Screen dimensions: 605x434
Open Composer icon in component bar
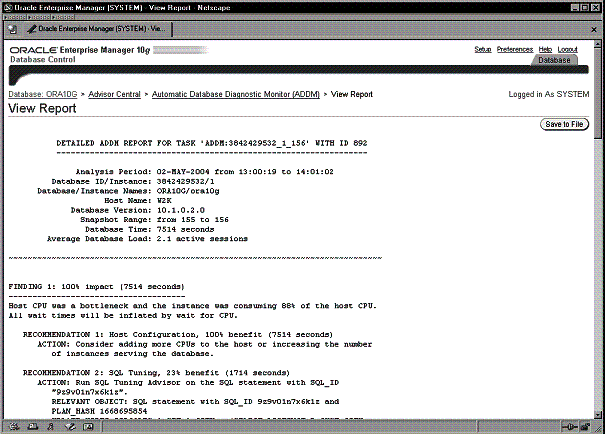tap(70, 427)
